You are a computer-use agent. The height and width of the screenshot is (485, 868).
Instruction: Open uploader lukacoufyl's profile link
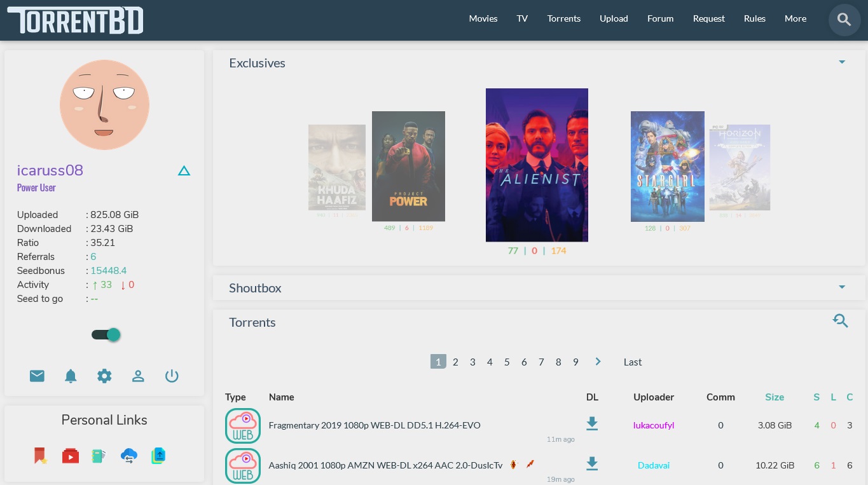coord(653,425)
